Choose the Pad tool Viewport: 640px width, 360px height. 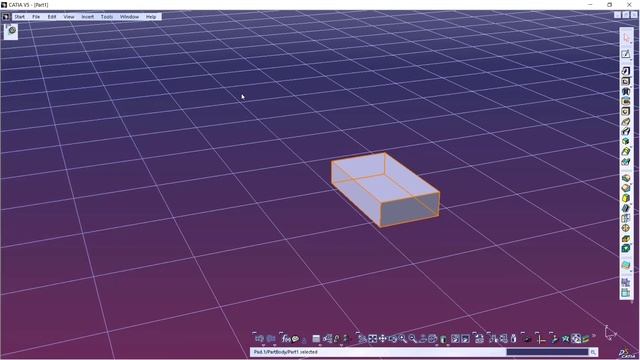pos(626,71)
